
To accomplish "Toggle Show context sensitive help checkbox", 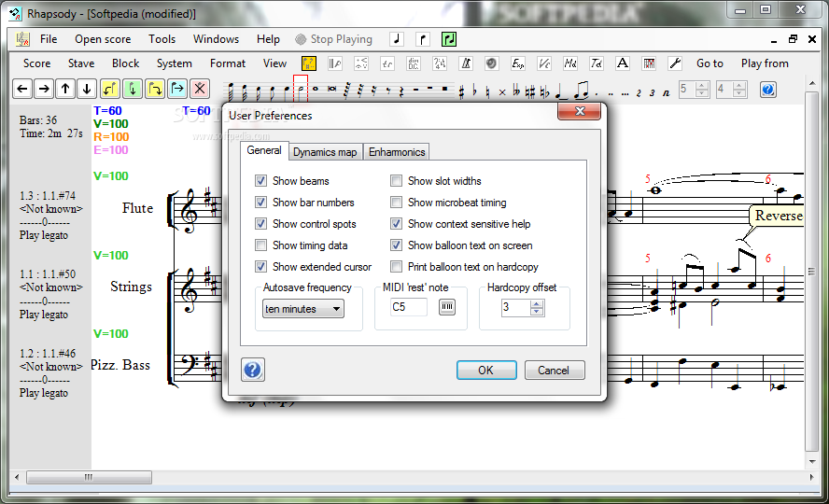I will coord(396,224).
